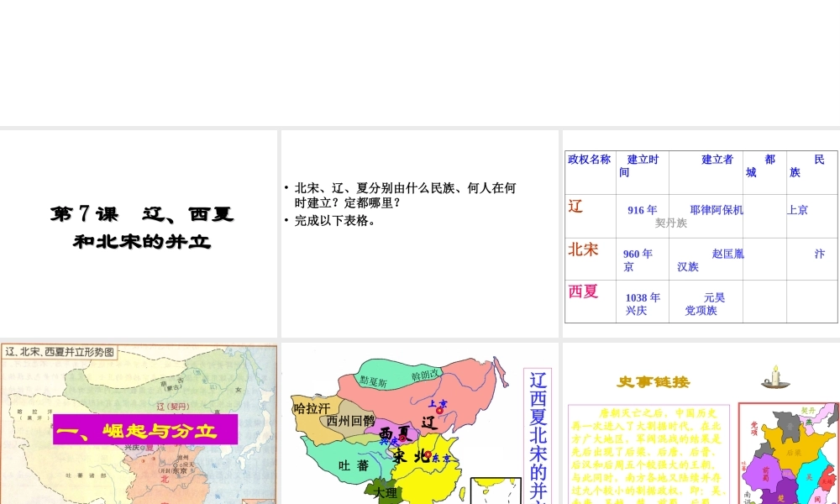The height and width of the screenshot is (504, 840).
Task: Click the 党项族 text in the table
Action: click(701, 311)
